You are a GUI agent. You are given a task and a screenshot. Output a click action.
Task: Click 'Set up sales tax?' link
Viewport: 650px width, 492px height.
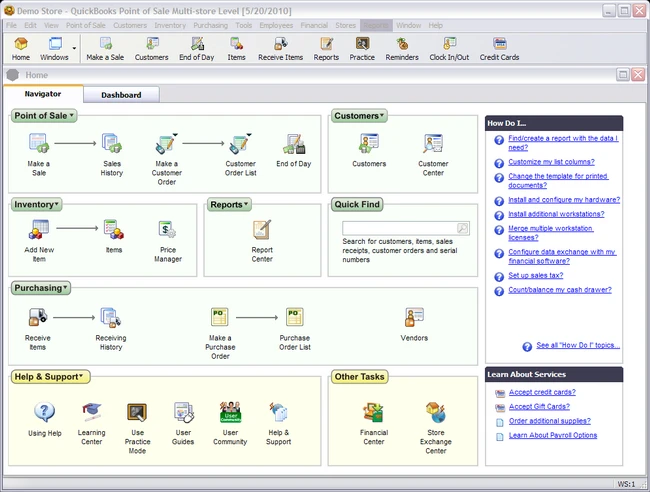coord(536,275)
